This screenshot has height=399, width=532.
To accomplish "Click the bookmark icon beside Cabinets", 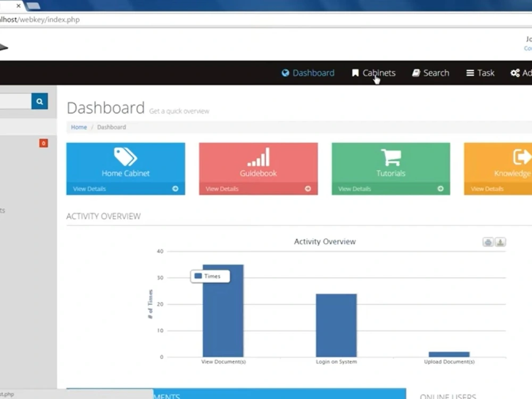I will (355, 73).
